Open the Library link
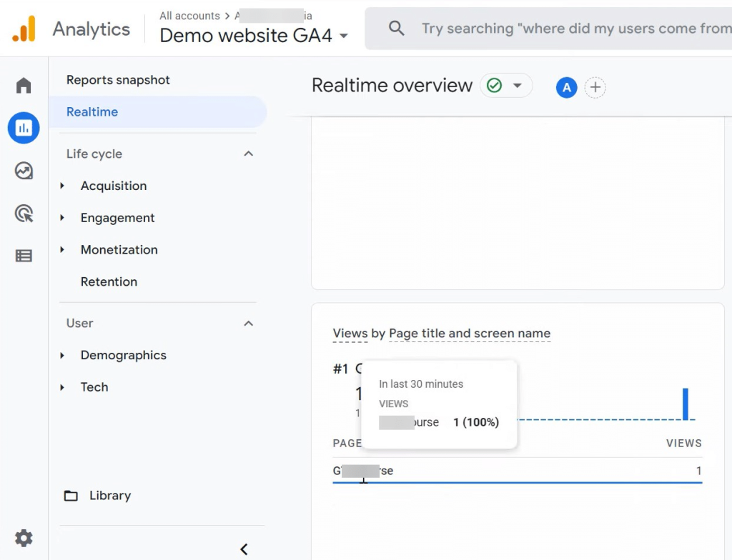This screenshot has height=560, width=732. (x=109, y=496)
